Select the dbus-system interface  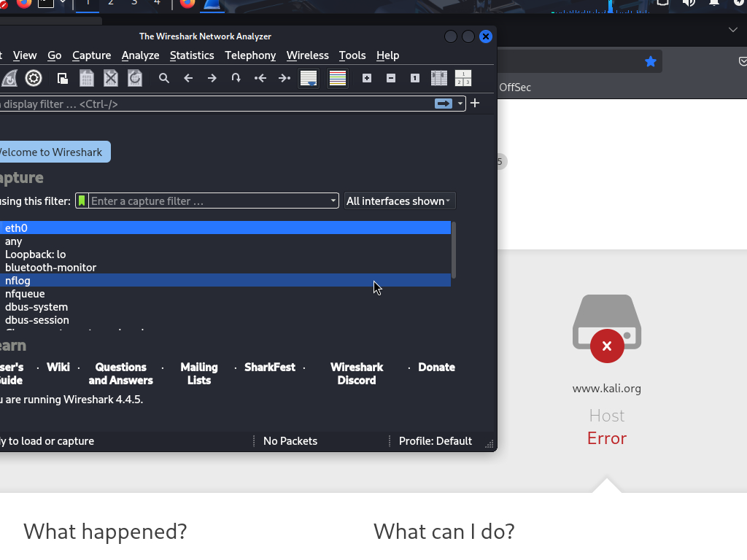click(x=225, y=307)
